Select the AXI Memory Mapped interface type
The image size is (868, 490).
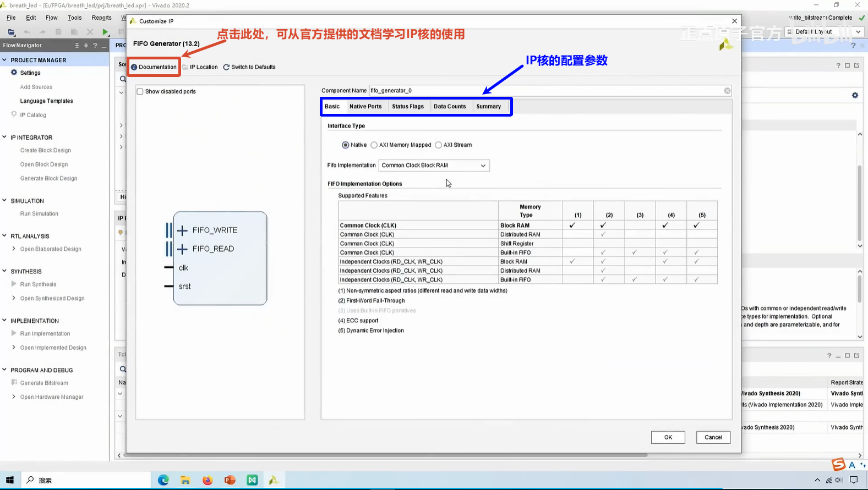pos(374,145)
